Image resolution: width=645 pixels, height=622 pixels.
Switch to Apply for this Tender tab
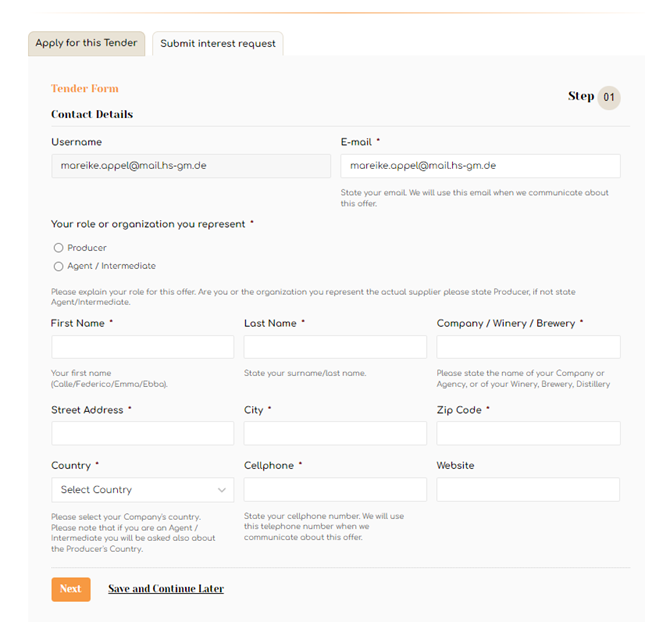[x=86, y=43]
